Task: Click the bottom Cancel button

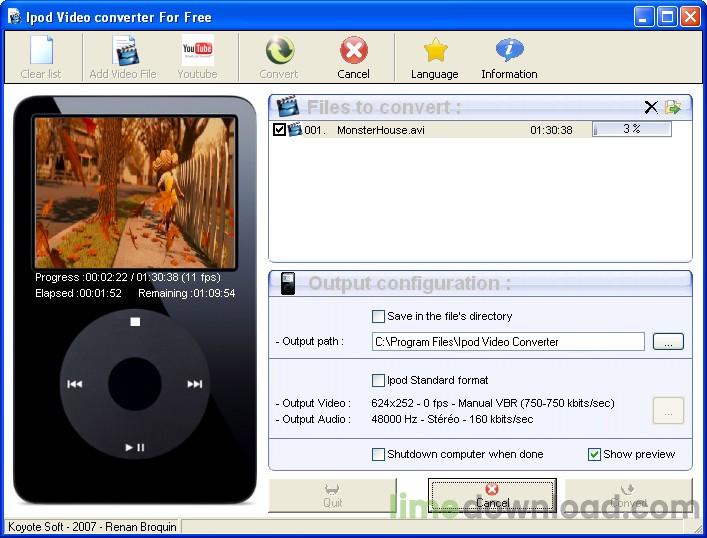Action: pos(492,495)
